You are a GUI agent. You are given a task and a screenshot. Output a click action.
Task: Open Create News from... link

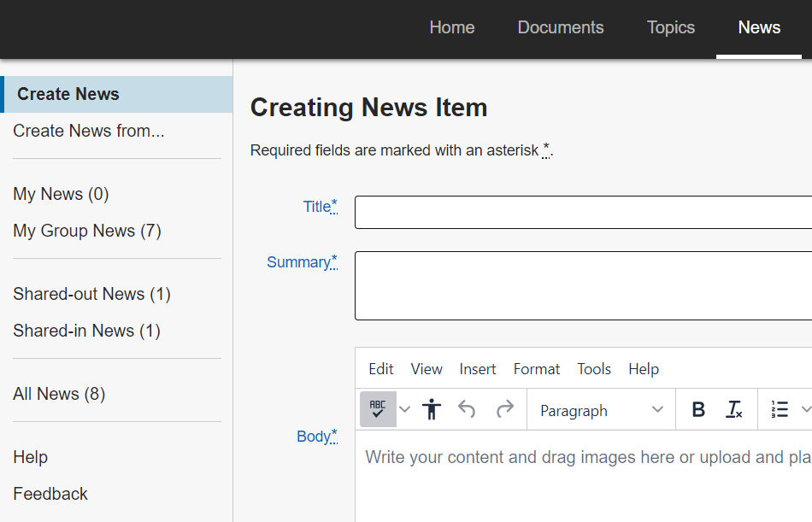[89, 131]
